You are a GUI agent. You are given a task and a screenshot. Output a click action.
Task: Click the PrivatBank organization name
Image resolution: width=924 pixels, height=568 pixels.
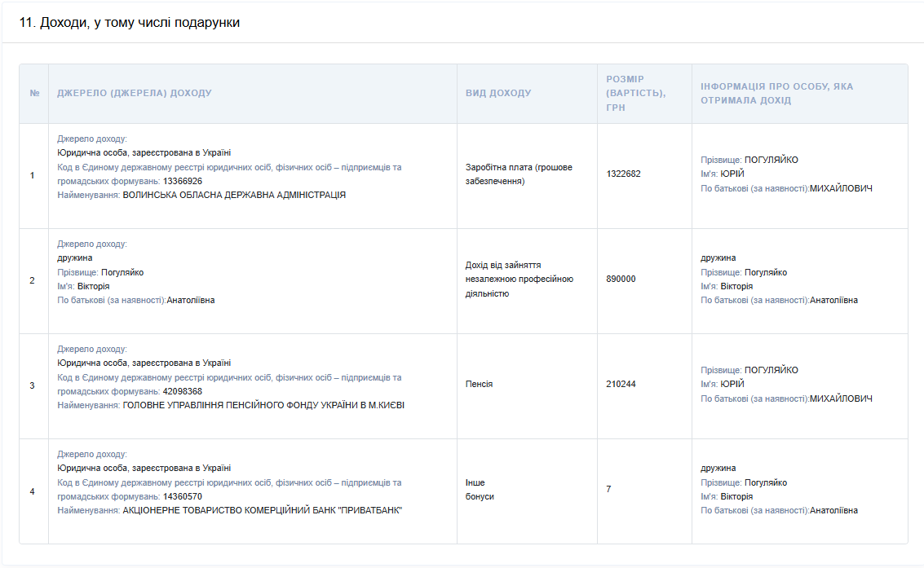[262, 510]
